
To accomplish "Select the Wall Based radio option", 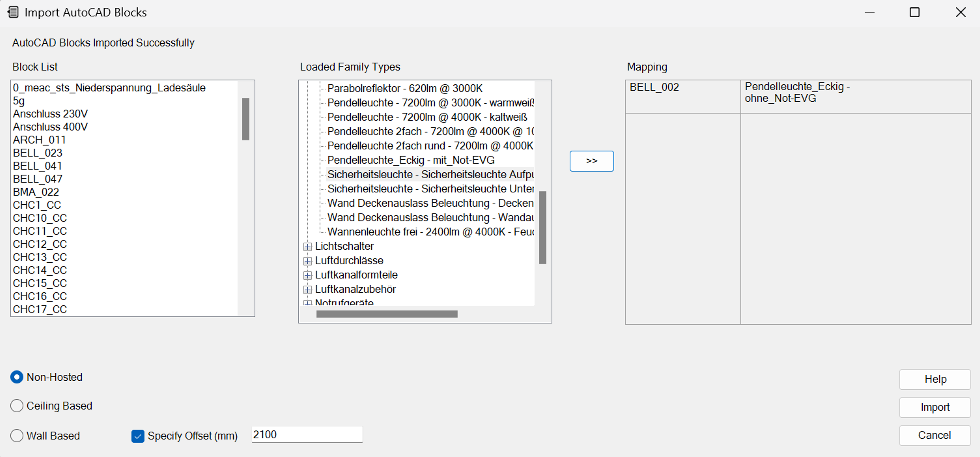I will 17,435.
